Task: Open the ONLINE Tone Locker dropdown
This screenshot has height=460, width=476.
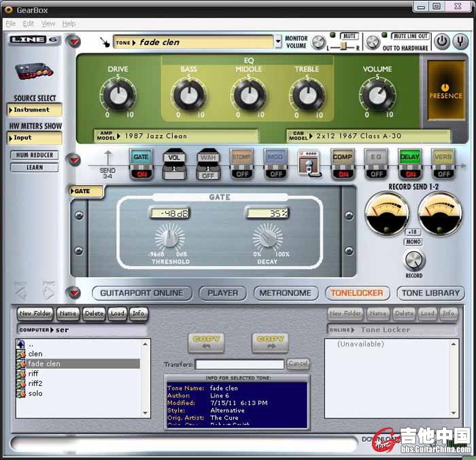Action: pyautogui.click(x=392, y=329)
